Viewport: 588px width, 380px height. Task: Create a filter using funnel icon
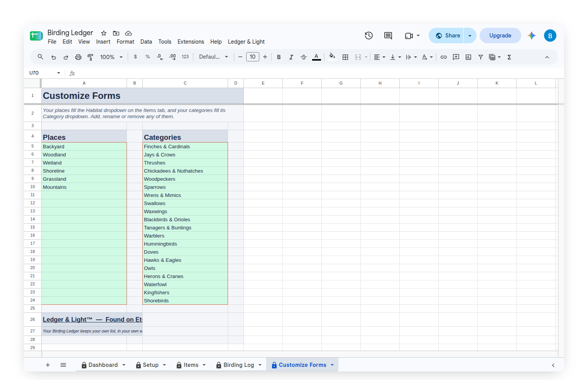coord(481,57)
